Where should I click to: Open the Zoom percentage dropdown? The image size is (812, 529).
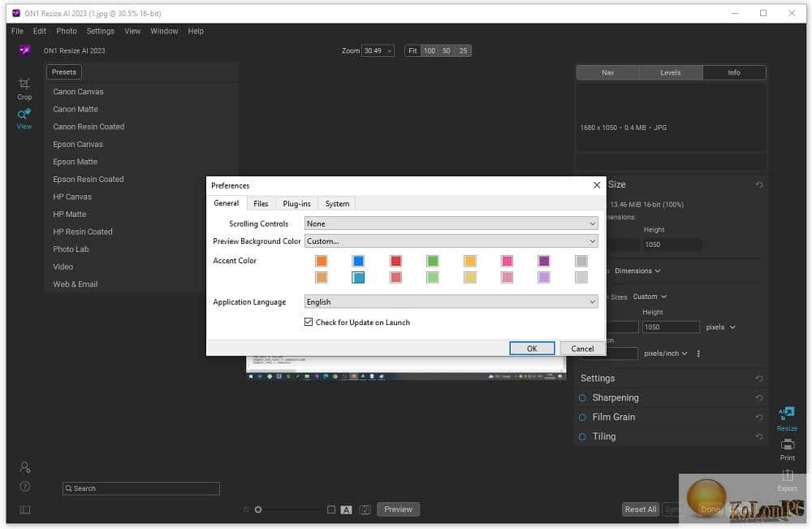378,50
